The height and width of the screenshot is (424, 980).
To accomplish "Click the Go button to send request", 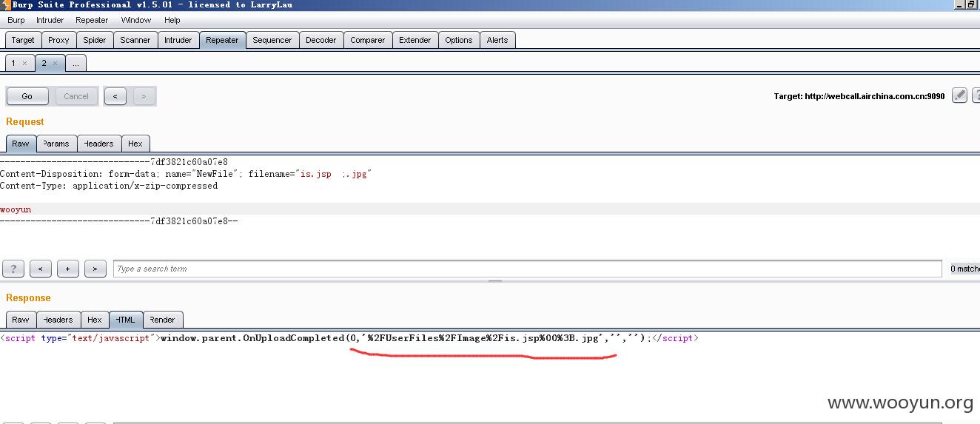I will coord(27,96).
